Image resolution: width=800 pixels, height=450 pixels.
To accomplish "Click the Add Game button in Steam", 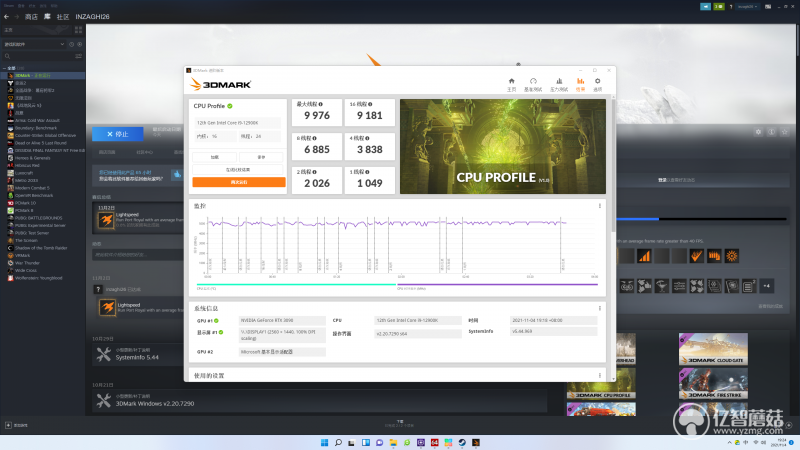I will 17,425.
